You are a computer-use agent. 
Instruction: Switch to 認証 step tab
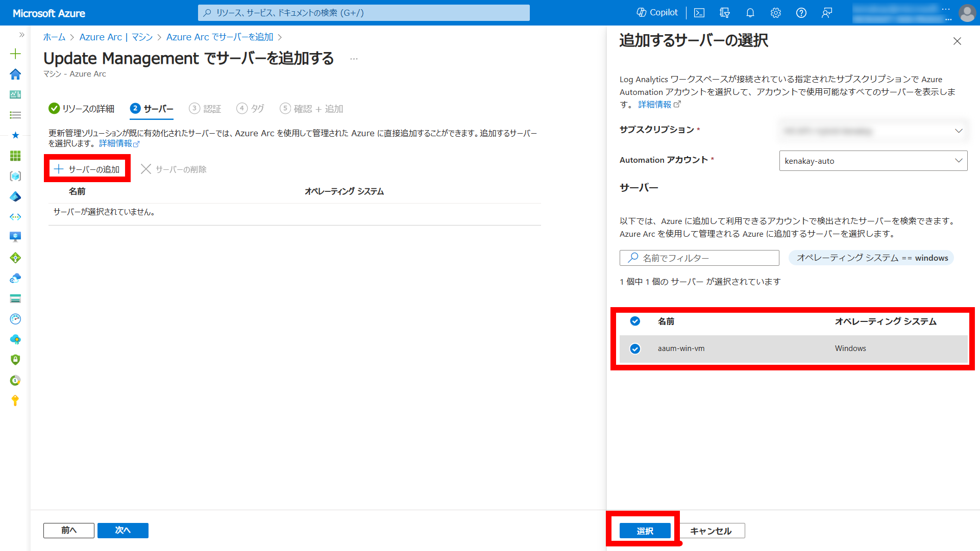point(205,109)
